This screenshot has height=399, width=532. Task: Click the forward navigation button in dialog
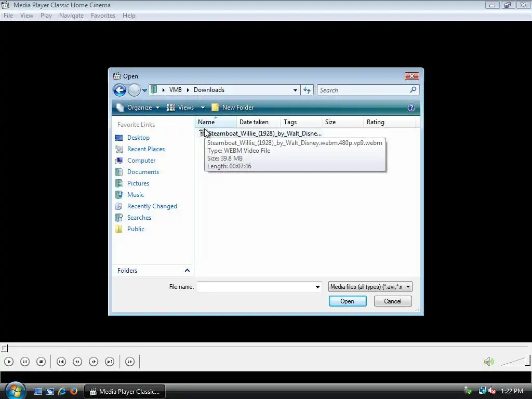[x=135, y=90]
